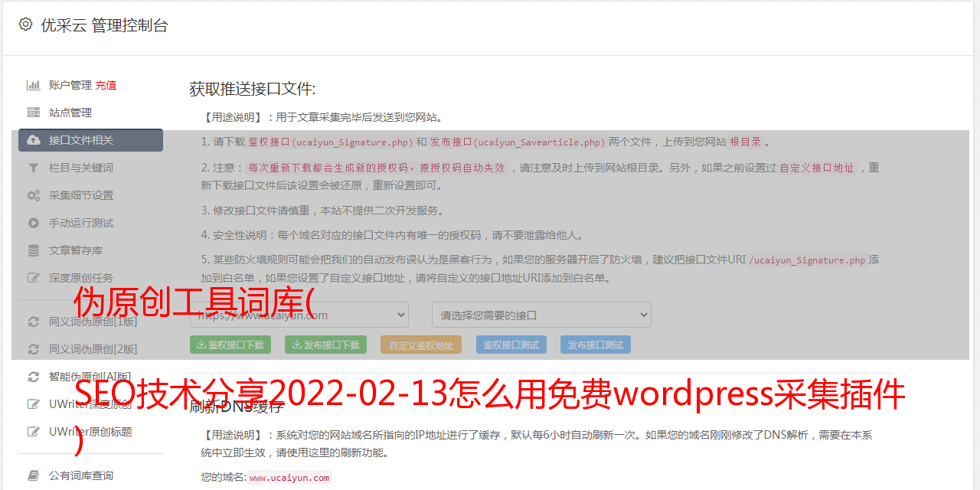Click the 鉴权接口测试 button
Screen dimensions: 980x490
[x=511, y=345]
